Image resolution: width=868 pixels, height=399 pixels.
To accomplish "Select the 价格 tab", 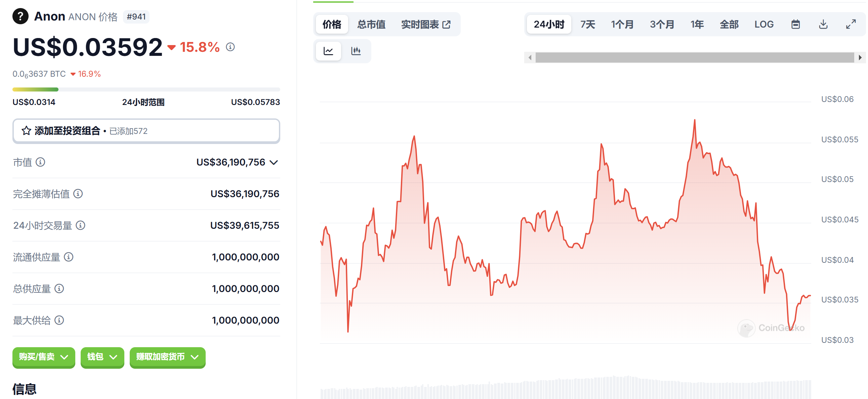I will [x=332, y=24].
